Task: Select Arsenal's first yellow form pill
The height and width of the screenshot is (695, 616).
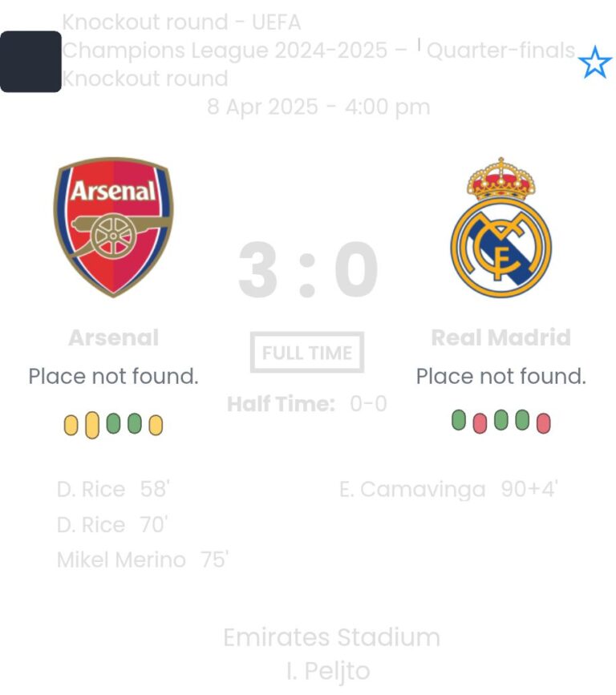Action: click(71, 425)
